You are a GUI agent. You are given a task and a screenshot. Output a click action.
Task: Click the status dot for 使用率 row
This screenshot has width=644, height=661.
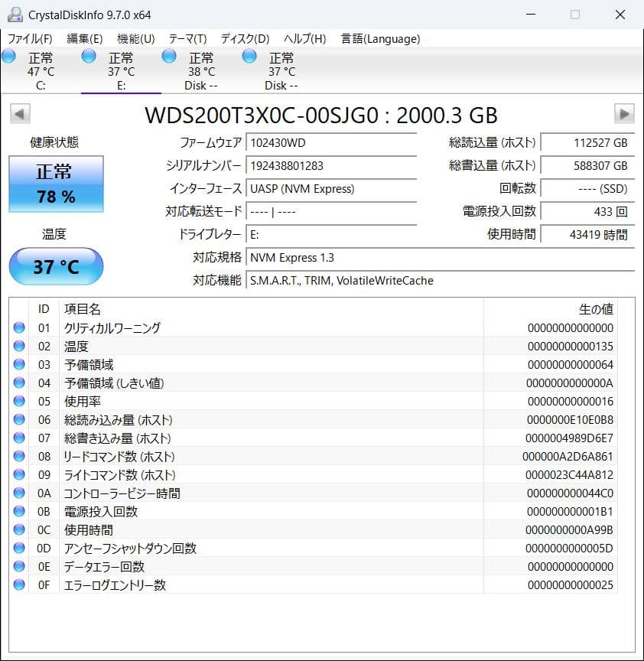coord(19,401)
